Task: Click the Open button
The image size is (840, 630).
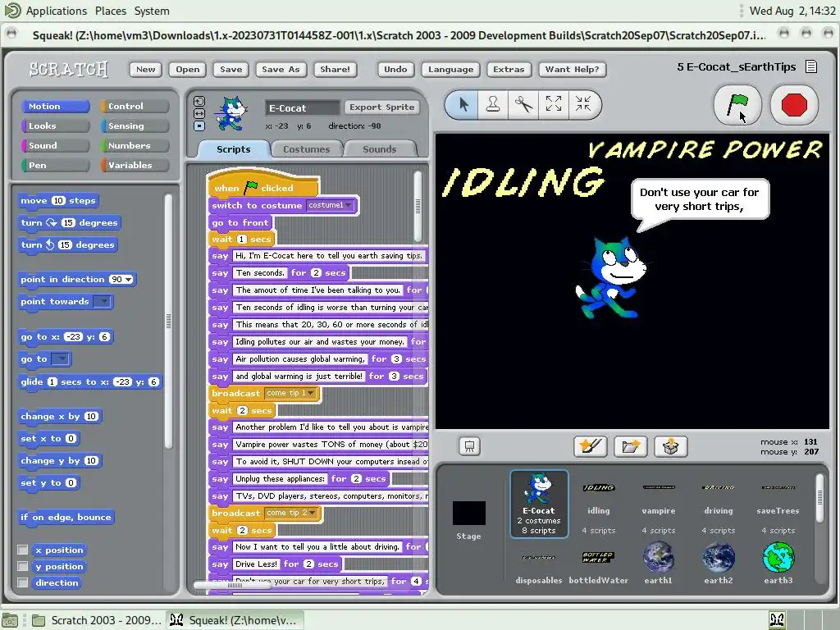Action: 188,69
